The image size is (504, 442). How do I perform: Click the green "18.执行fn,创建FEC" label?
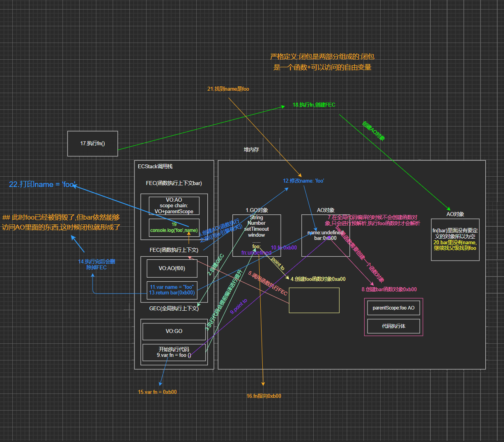314,105
